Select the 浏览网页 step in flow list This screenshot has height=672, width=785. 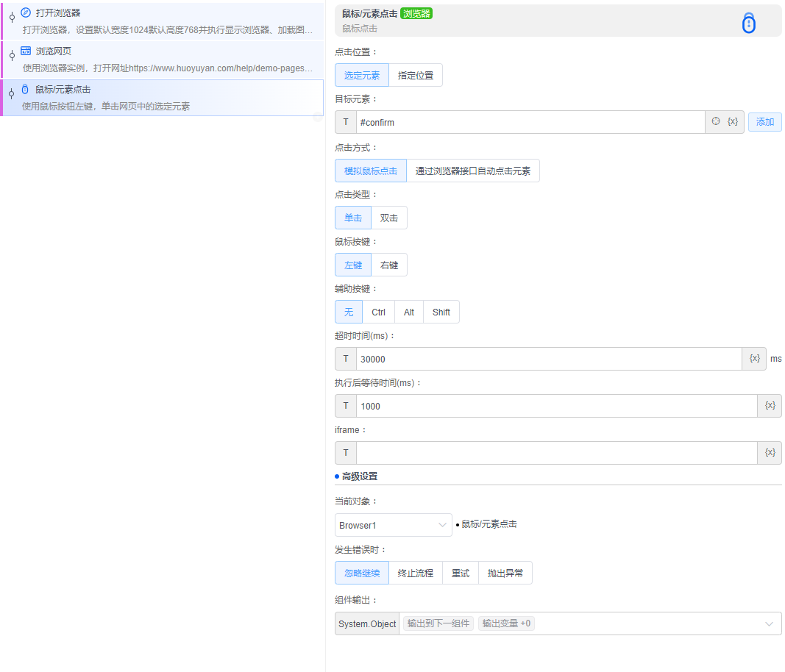[162, 60]
